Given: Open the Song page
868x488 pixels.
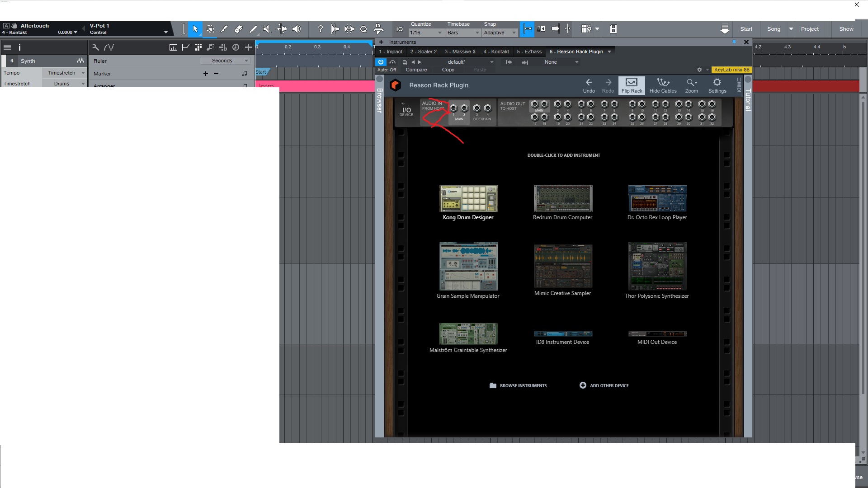Looking at the screenshot, I should pyautogui.click(x=774, y=29).
